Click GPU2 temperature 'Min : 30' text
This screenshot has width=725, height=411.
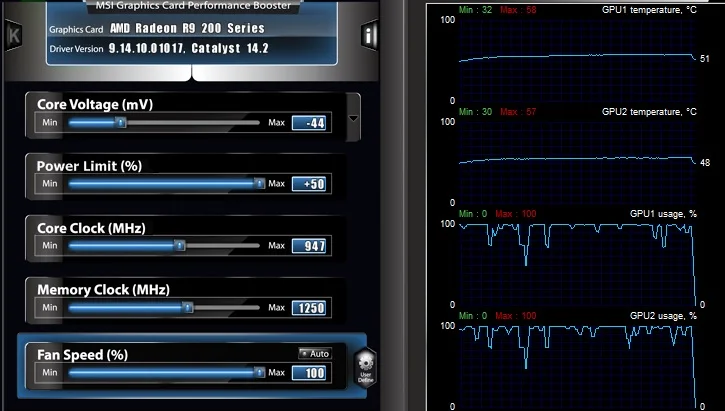[x=475, y=111]
